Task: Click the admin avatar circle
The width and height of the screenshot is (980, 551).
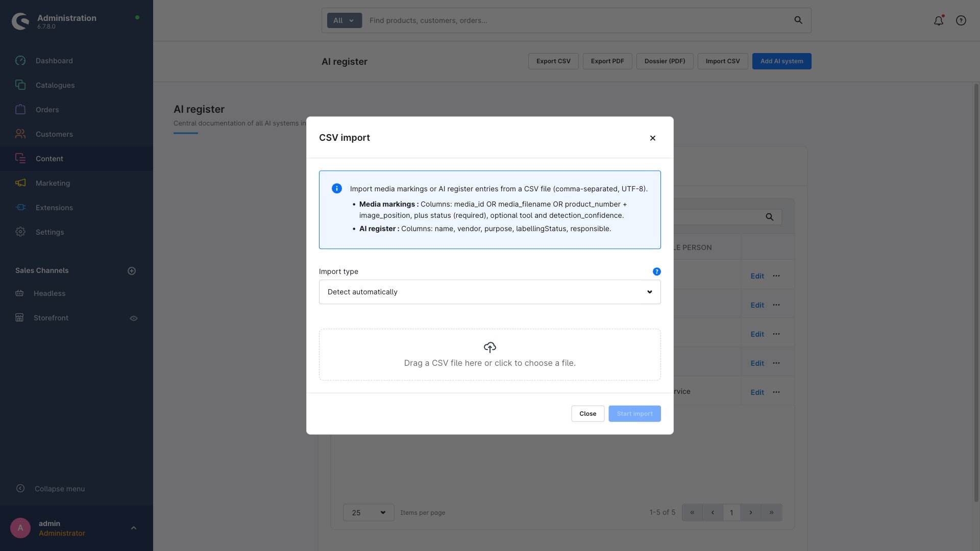Action: coord(20,528)
